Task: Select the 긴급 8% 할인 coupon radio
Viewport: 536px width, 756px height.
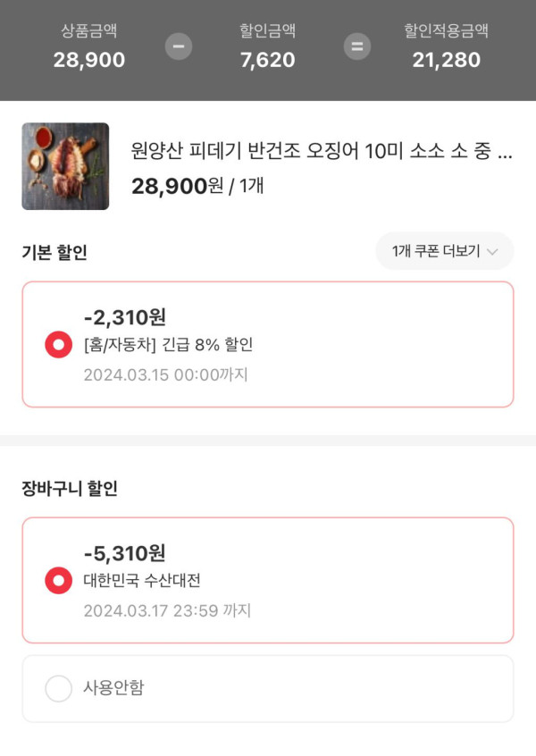Action: [59, 345]
